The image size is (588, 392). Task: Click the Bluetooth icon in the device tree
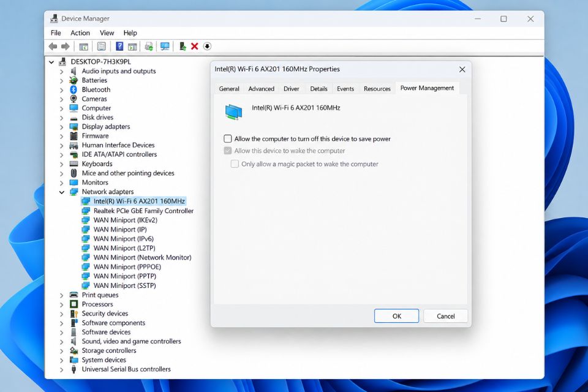(73, 89)
